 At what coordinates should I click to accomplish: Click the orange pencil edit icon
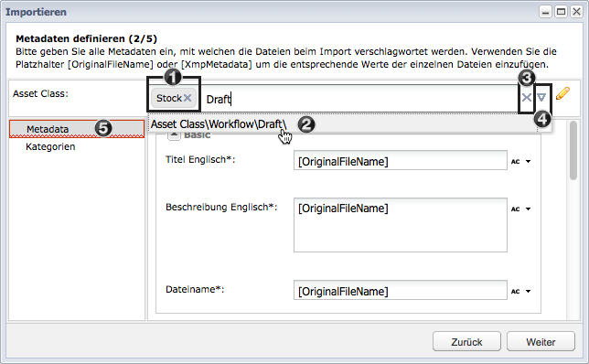562,93
